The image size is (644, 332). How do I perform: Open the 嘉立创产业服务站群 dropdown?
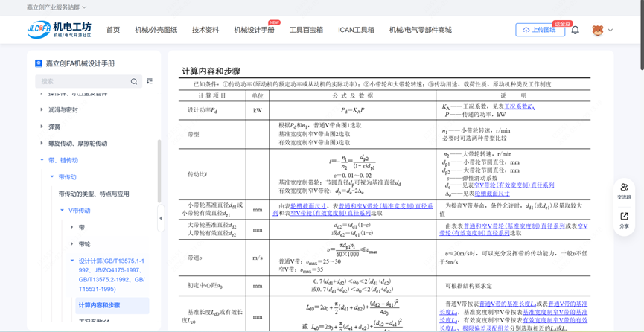pos(57,7)
